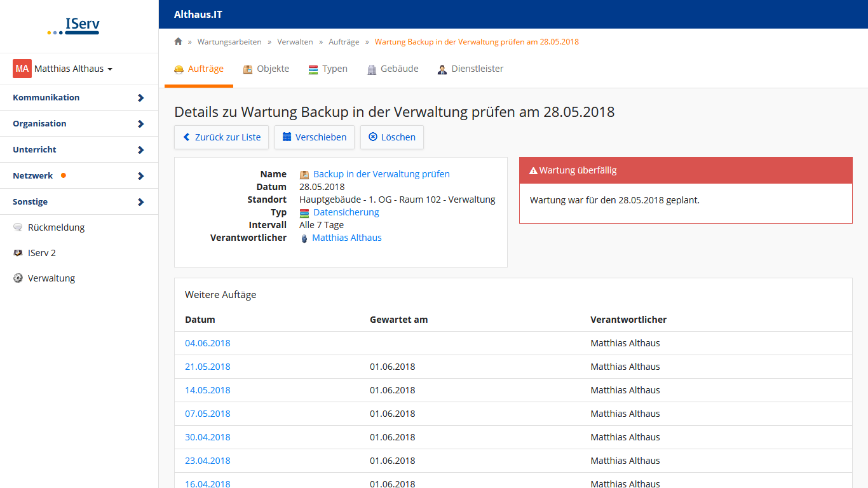Click the Verwaltung gear icon
The width and height of the screenshot is (868, 488).
tap(18, 278)
